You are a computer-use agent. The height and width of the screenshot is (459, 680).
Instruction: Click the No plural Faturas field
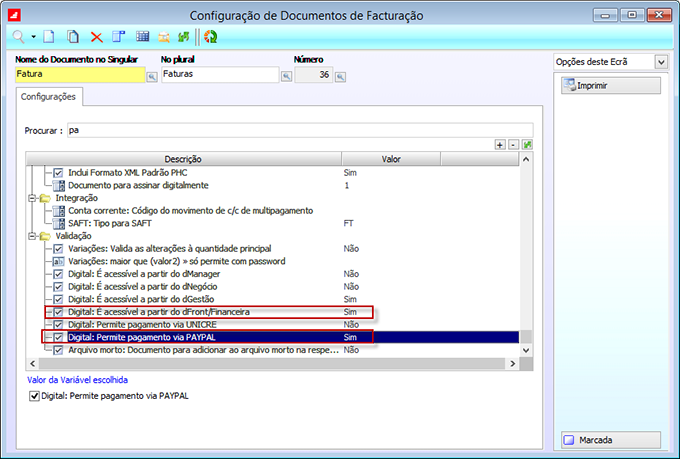tap(220, 74)
